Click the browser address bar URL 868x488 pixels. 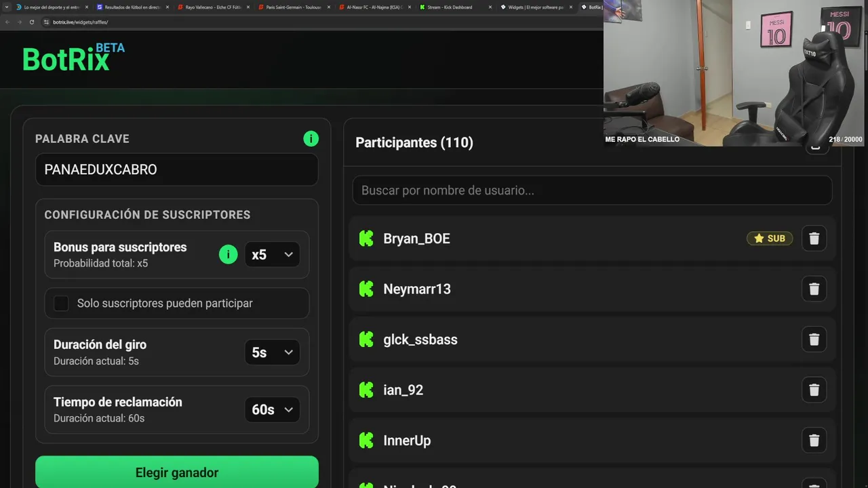(x=81, y=22)
